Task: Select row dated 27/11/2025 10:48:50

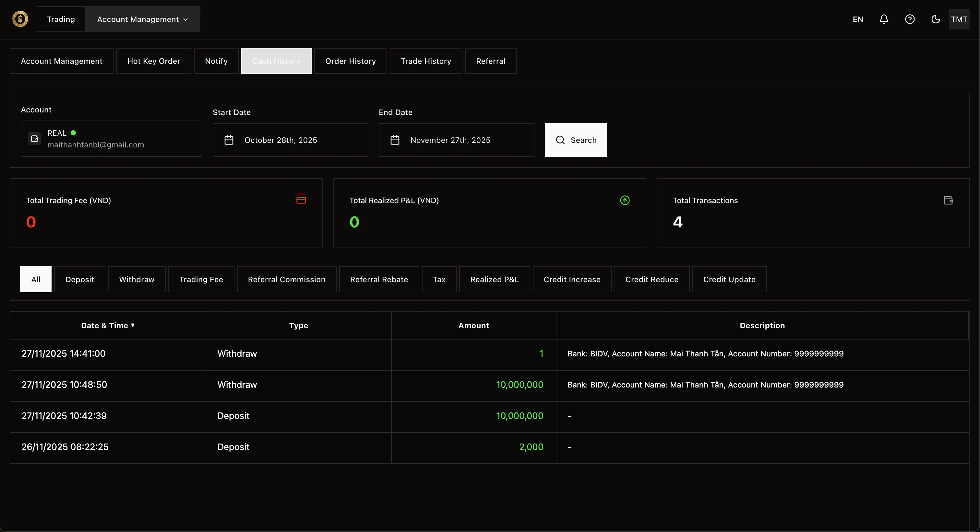Action: (x=489, y=385)
